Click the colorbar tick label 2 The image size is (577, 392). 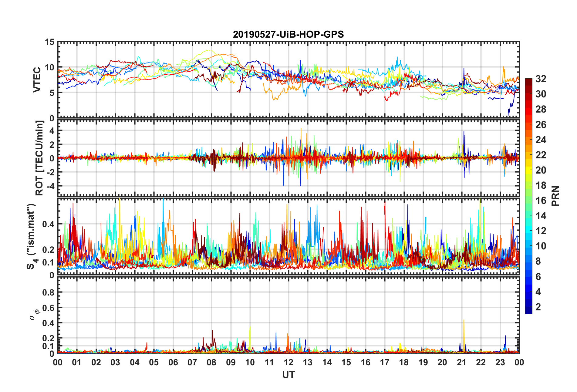538,307
